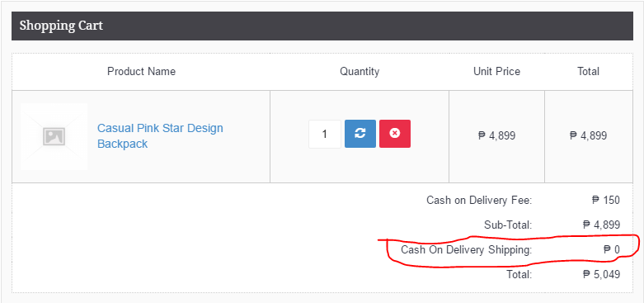Screen dimensions: 644x303
Task: Select the Cash On Delivery Shipping label
Action: [466, 249]
